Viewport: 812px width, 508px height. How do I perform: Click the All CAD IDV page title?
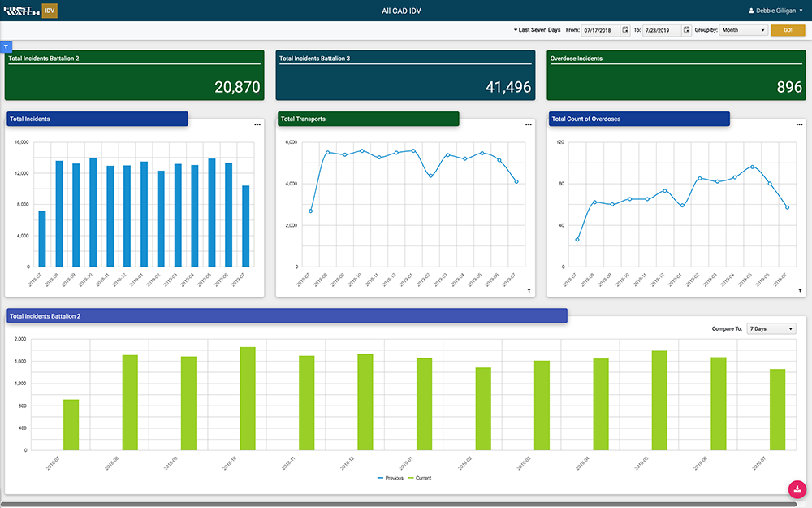point(401,11)
